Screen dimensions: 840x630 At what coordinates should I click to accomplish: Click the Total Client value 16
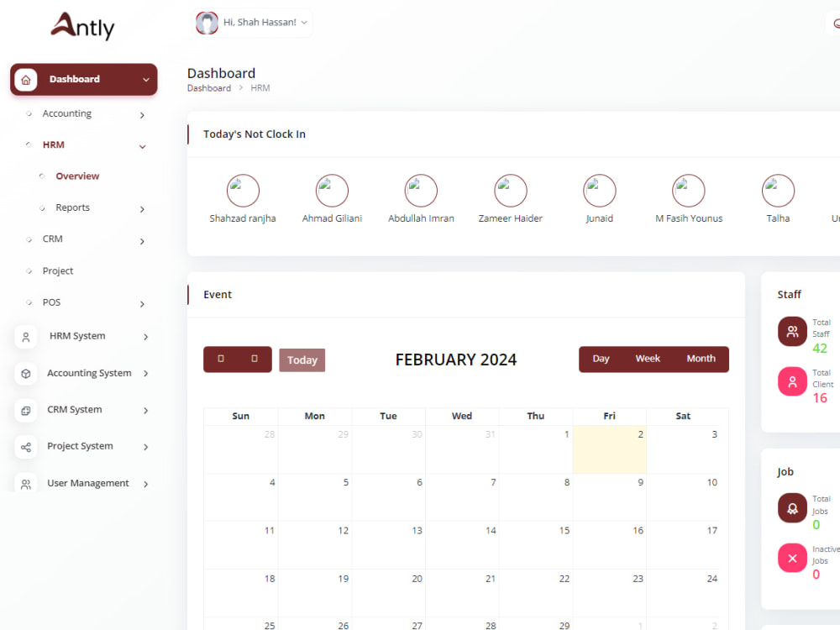[820, 398]
